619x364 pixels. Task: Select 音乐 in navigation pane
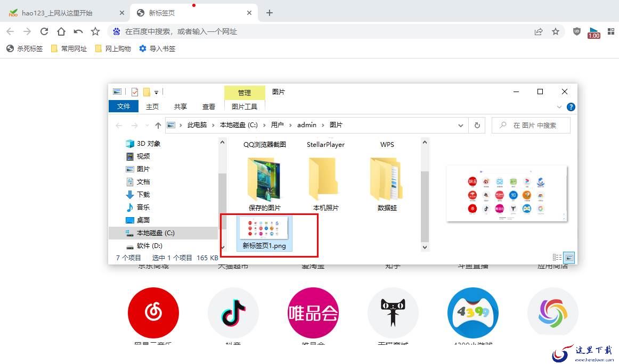pos(143,207)
